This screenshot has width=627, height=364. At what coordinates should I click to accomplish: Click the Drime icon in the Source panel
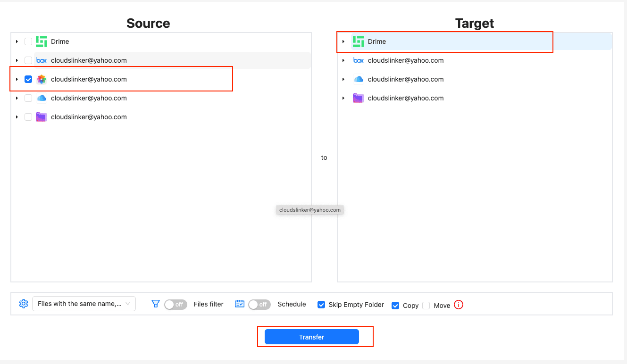coord(41,41)
